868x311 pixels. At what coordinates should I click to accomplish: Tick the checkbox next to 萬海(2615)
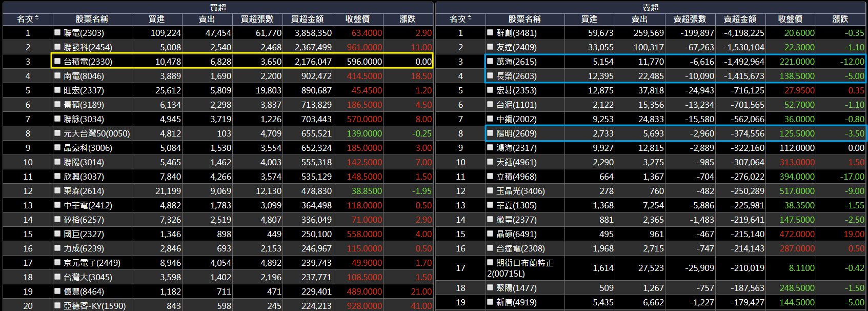point(491,61)
